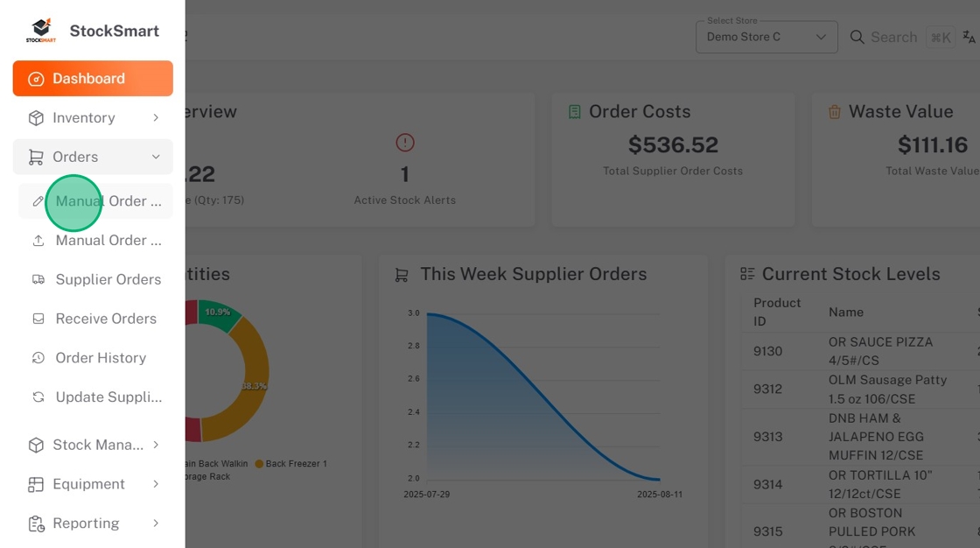Expand the Reporting submenu chevron
This screenshot has width=980, height=548.
[156, 523]
